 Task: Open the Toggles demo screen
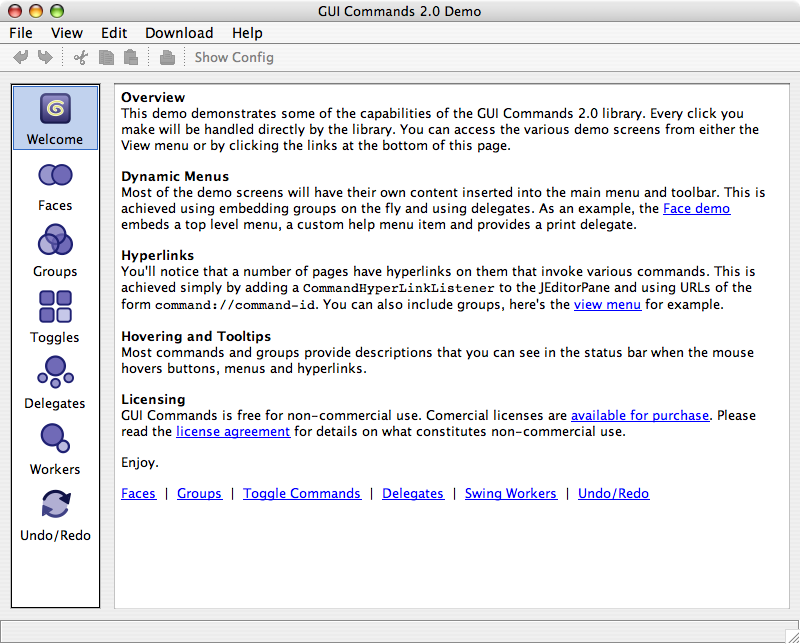55,307
